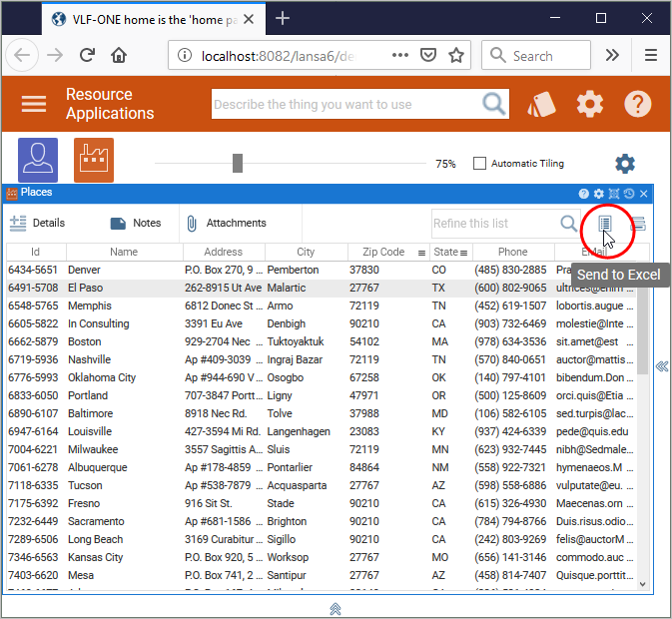Click the history clock icon in Places title bar
This screenshot has width=672, height=619.
629,194
